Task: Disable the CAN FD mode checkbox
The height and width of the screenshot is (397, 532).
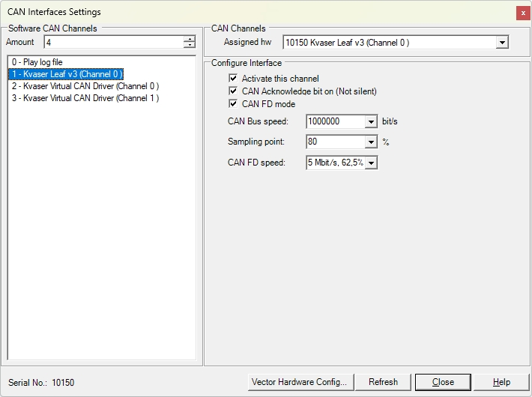Action: (x=233, y=103)
